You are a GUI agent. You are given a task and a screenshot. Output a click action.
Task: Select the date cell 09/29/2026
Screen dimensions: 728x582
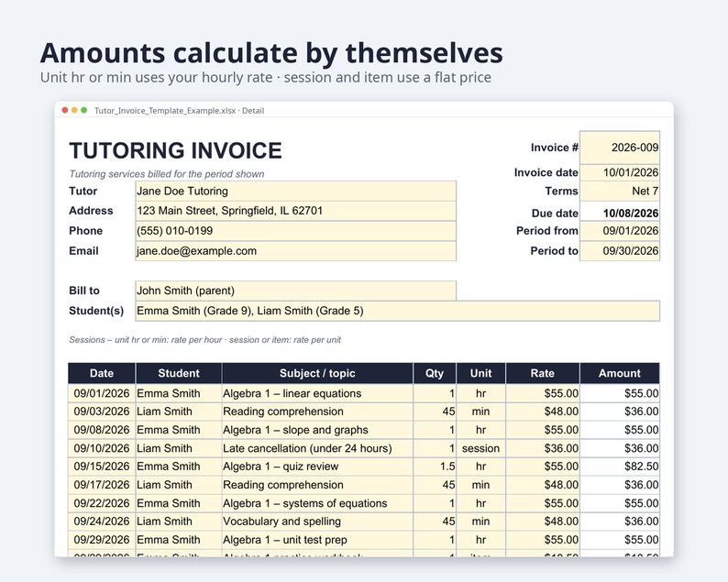click(102, 540)
